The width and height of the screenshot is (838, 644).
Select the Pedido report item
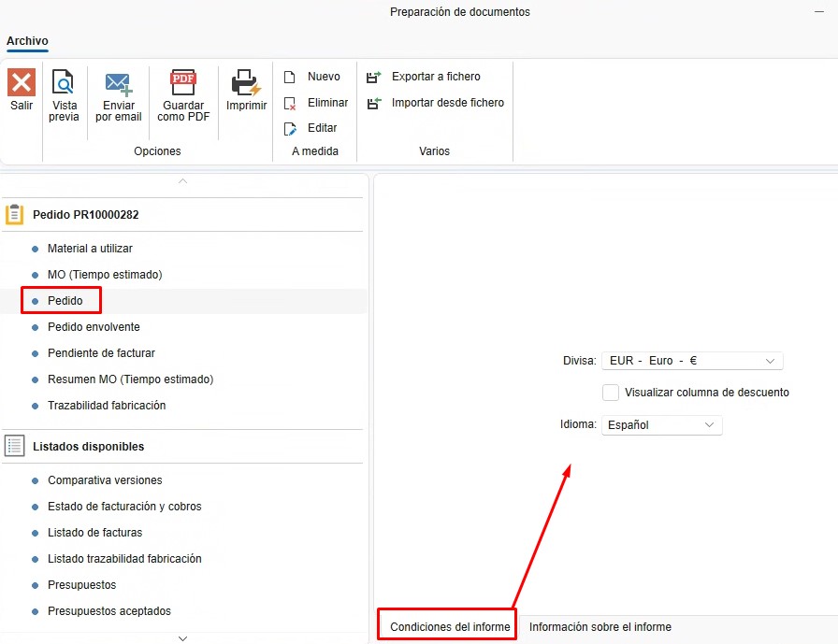(x=65, y=301)
